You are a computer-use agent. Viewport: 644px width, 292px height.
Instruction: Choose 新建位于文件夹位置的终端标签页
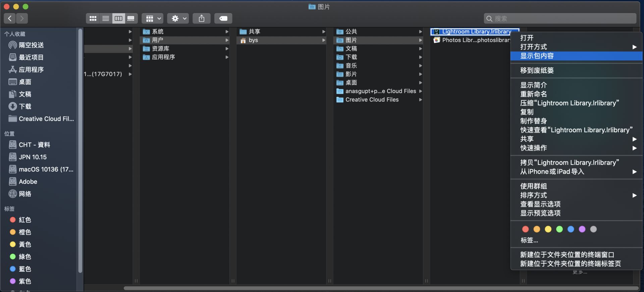[576, 264]
